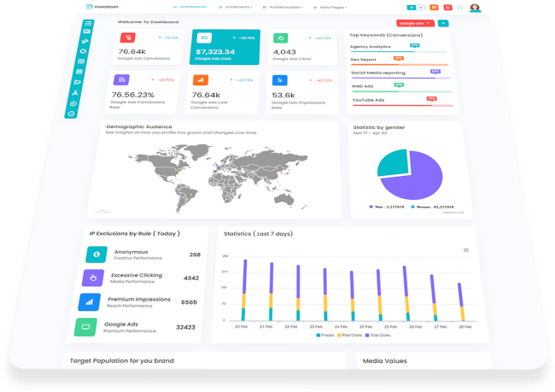Click the blue Premium Impressions icon

89,302
